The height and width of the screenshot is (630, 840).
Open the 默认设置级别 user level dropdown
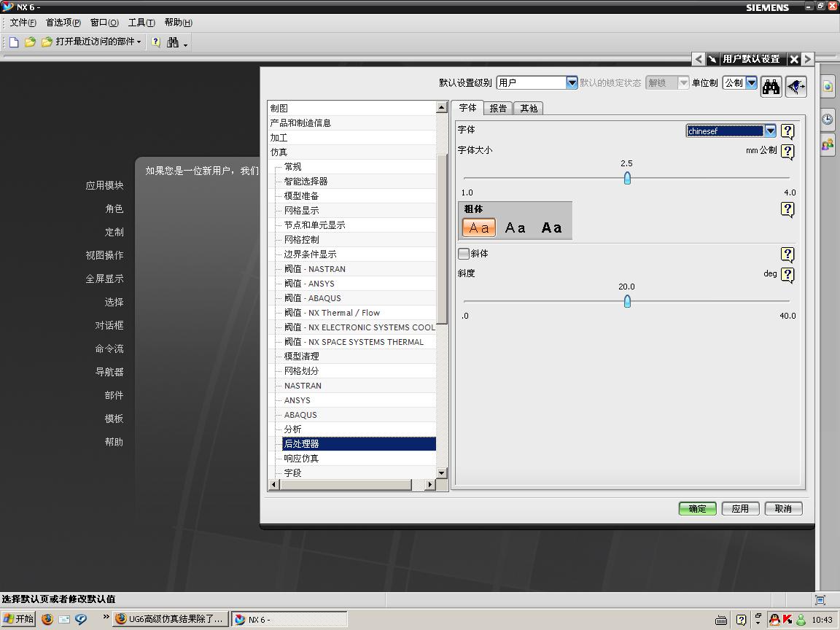(x=572, y=82)
